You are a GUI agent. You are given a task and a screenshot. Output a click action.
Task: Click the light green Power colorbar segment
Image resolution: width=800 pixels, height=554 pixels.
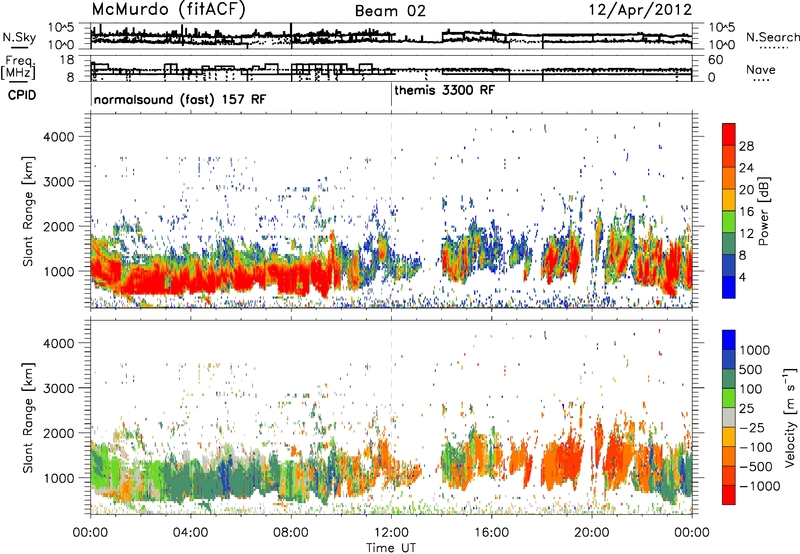729,222
